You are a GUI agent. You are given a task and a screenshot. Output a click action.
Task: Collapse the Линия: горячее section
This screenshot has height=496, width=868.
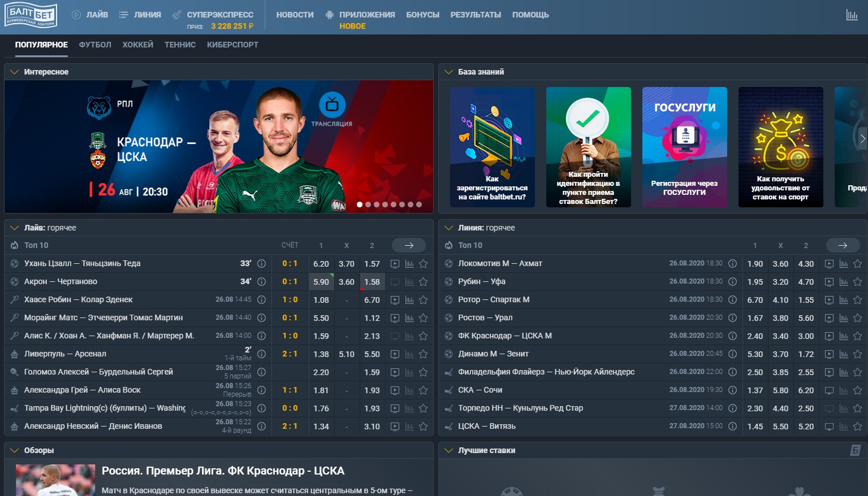[x=449, y=228]
